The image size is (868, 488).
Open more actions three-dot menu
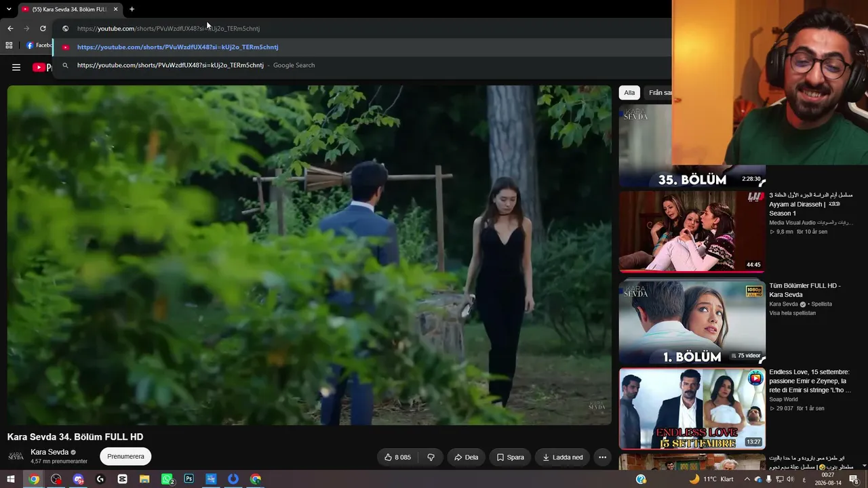[602, 457]
